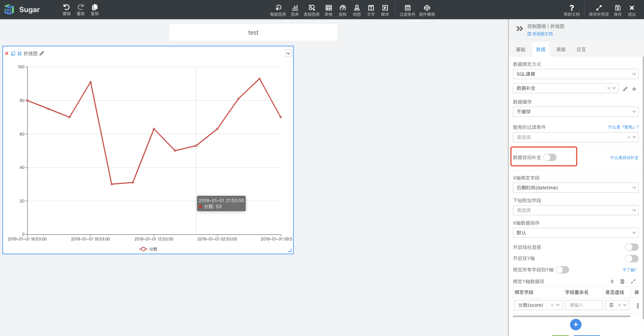Collapse the control panel with the double arrow

click(x=520, y=29)
